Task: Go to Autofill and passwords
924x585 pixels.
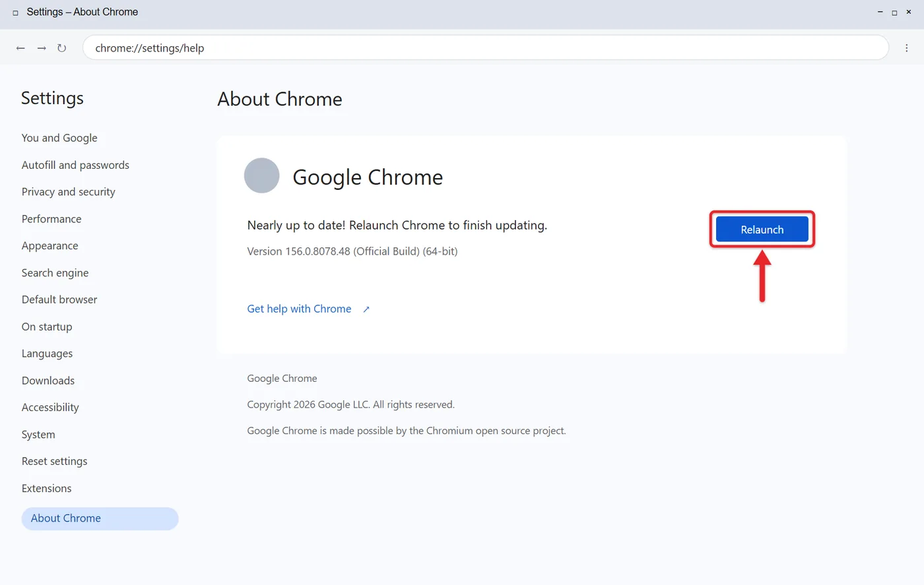Action: point(75,165)
